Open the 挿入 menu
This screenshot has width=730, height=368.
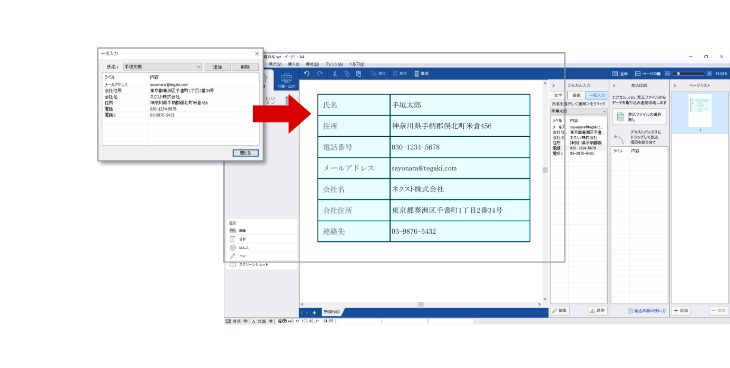293,64
